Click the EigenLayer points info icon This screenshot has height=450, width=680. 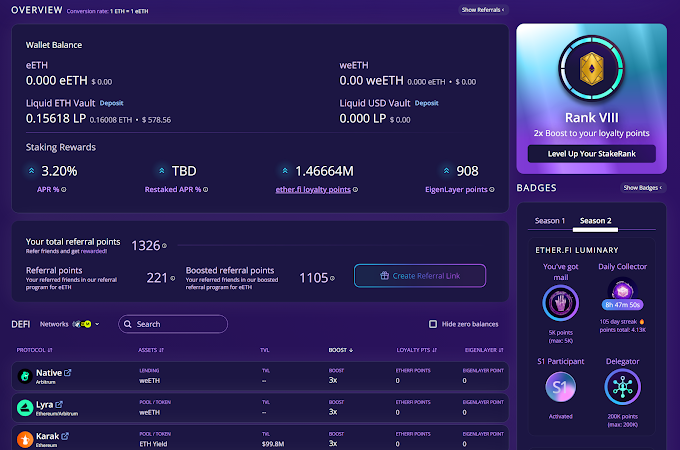coord(492,189)
